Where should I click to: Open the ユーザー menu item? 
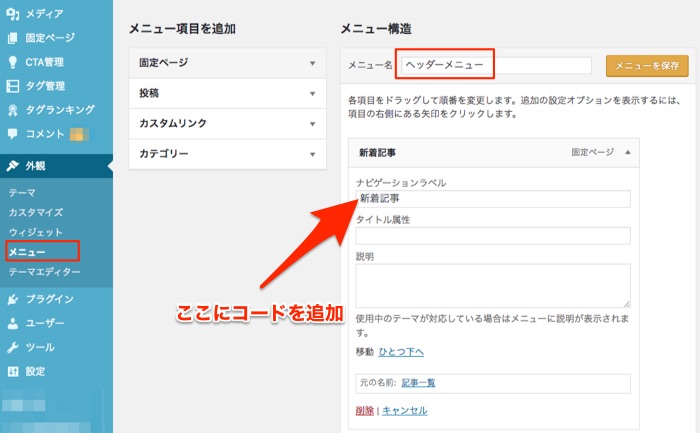[45, 323]
